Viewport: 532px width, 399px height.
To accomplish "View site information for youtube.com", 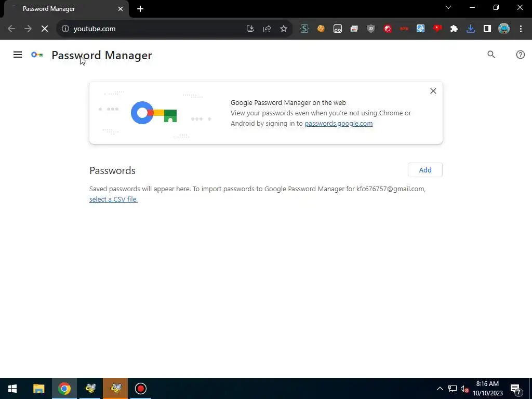I will [x=65, y=29].
